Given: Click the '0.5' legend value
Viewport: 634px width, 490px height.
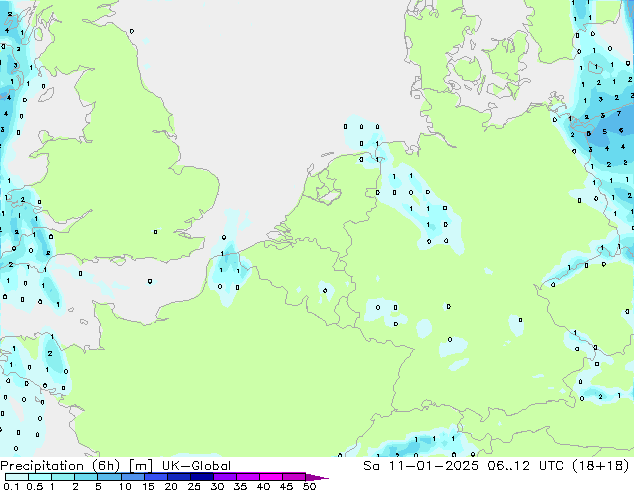Looking at the screenshot, I should (x=34, y=486).
